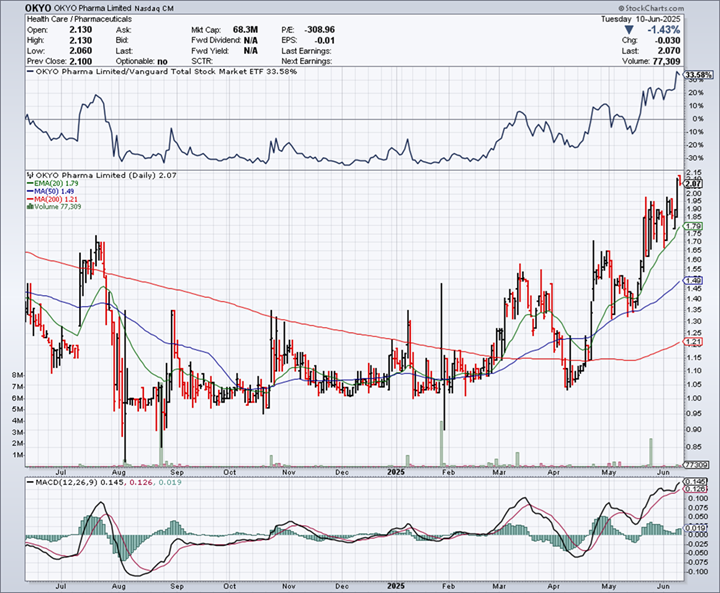
Task: Click the EPS value -0.01
Action: pyautogui.click(x=324, y=40)
